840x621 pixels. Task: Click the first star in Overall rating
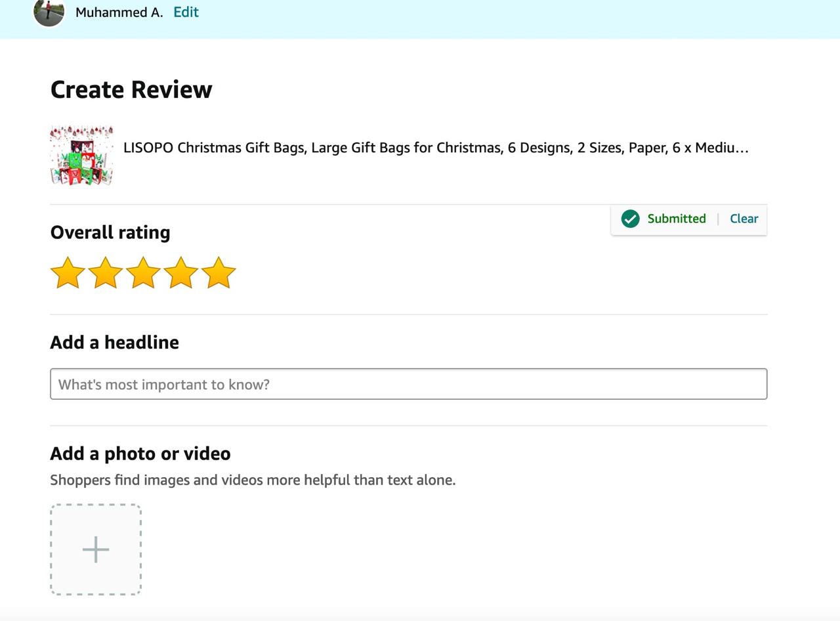(68, 273)
